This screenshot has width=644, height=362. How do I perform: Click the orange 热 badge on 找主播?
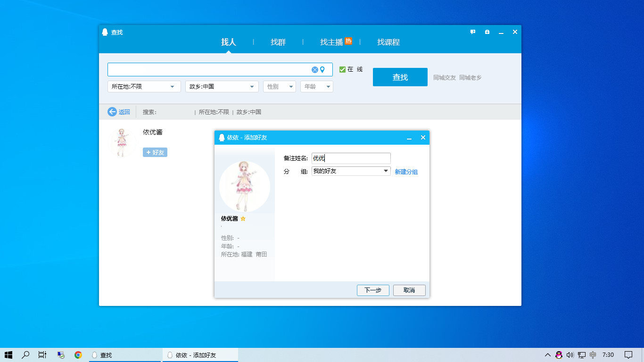[348, 41]
